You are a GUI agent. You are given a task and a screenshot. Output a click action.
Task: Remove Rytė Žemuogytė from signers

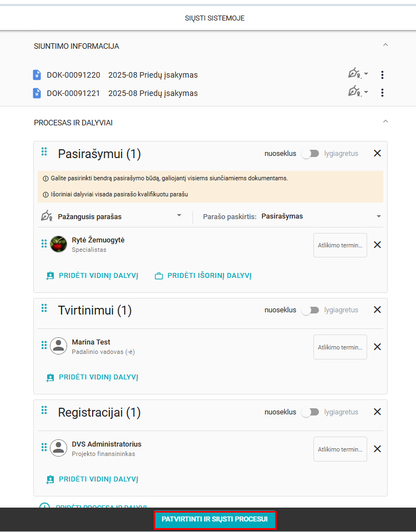click(x=377, y=245)
